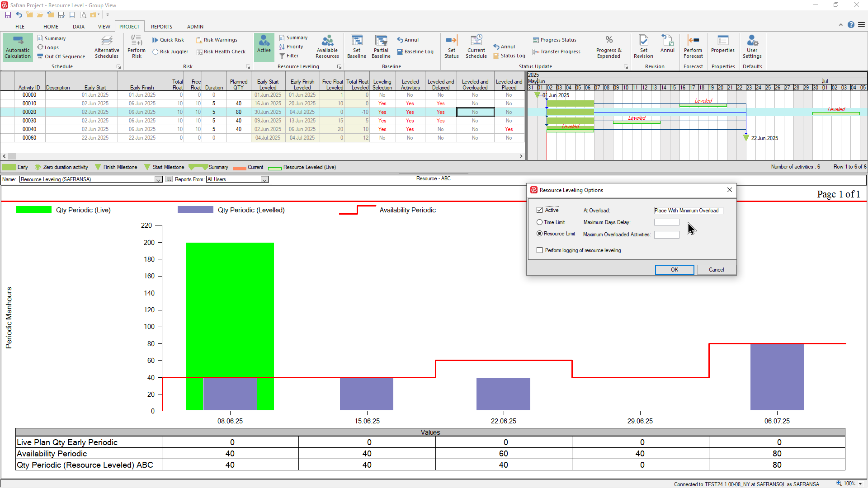Show Risk Warnings
Screen dimensions: 868x488
[x=216, y=40]
